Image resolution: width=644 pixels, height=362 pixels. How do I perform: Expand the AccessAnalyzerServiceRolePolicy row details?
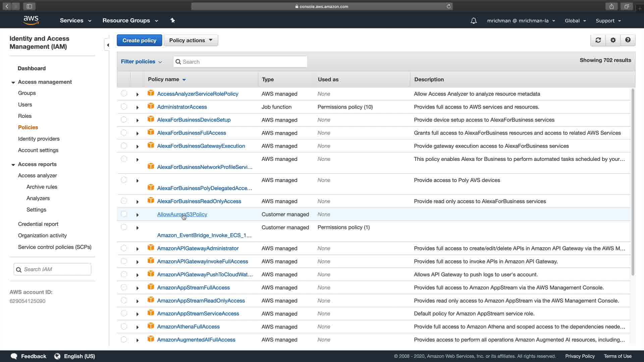[138, 94]
